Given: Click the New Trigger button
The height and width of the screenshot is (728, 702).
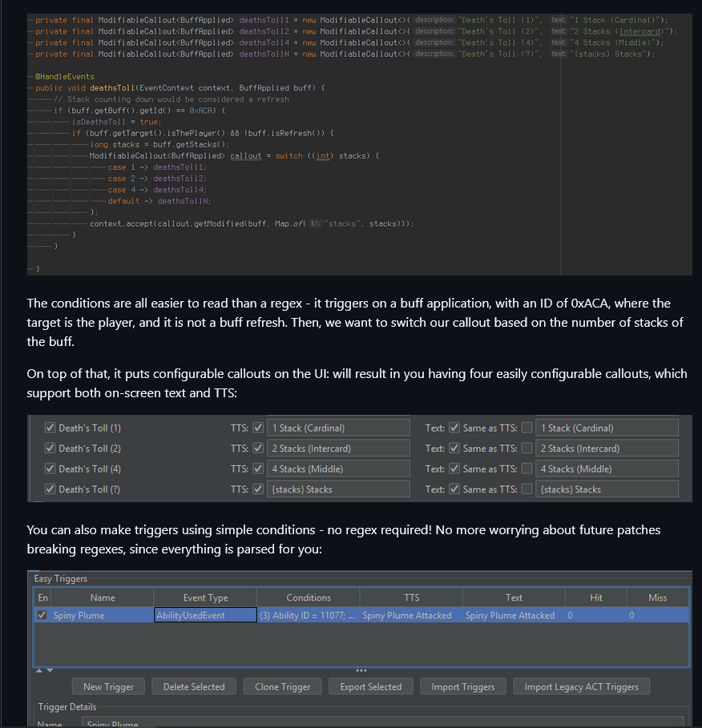Looking at the screenshot, I should (108, 686).
